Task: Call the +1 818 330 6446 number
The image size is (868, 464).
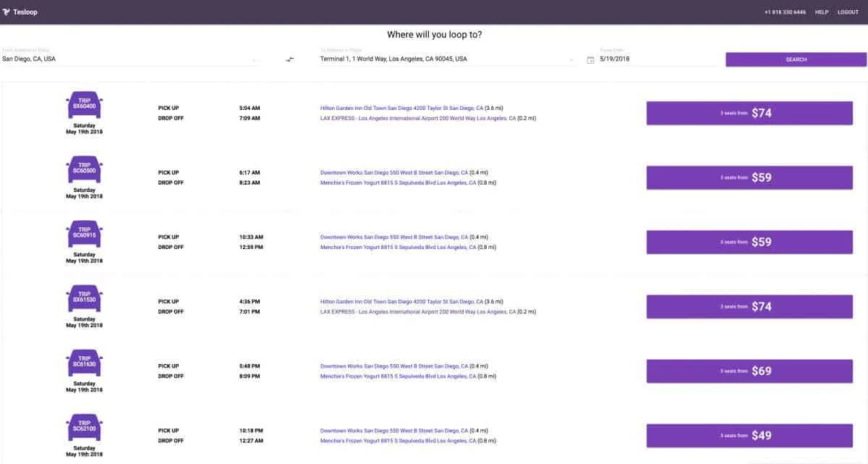Action: point(785,12)
